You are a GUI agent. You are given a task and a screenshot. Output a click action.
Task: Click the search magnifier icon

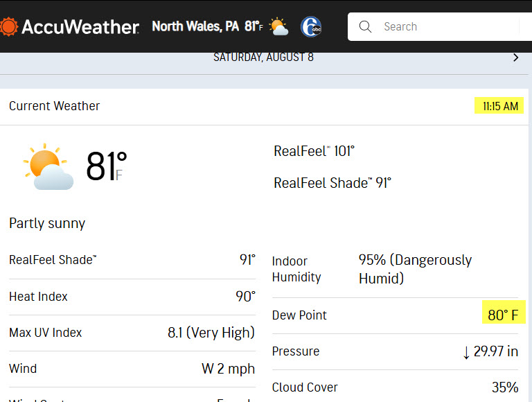365,26
